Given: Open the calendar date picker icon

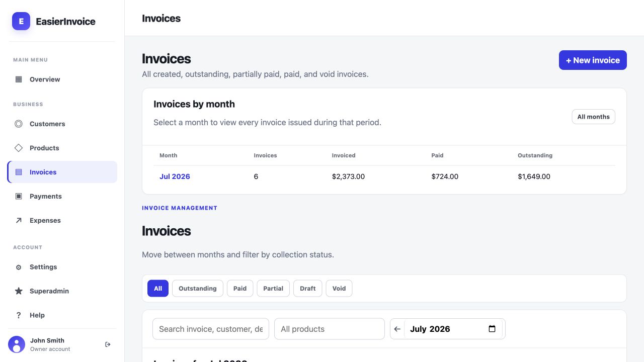Looking at the screenshot, I should pyautogui.click(x=492, y=329).
